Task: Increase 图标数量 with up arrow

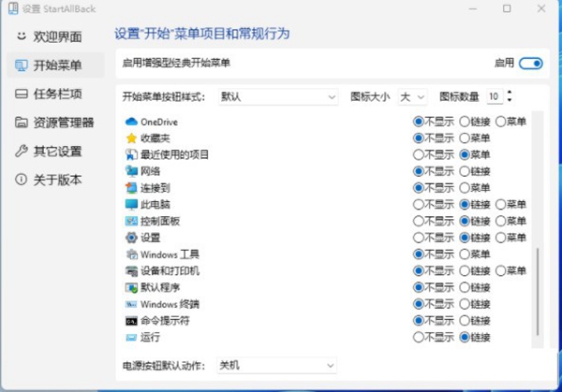Action: click(x=509, y=92)
